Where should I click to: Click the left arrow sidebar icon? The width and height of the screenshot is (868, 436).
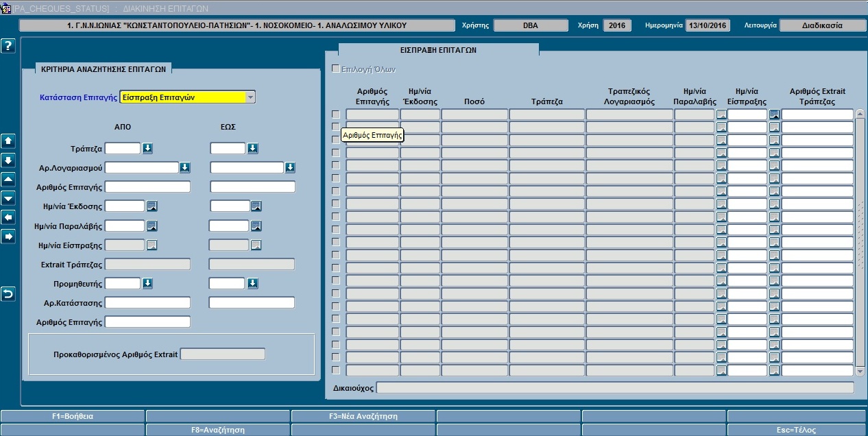pyautogui.click(x=8, y=217)
